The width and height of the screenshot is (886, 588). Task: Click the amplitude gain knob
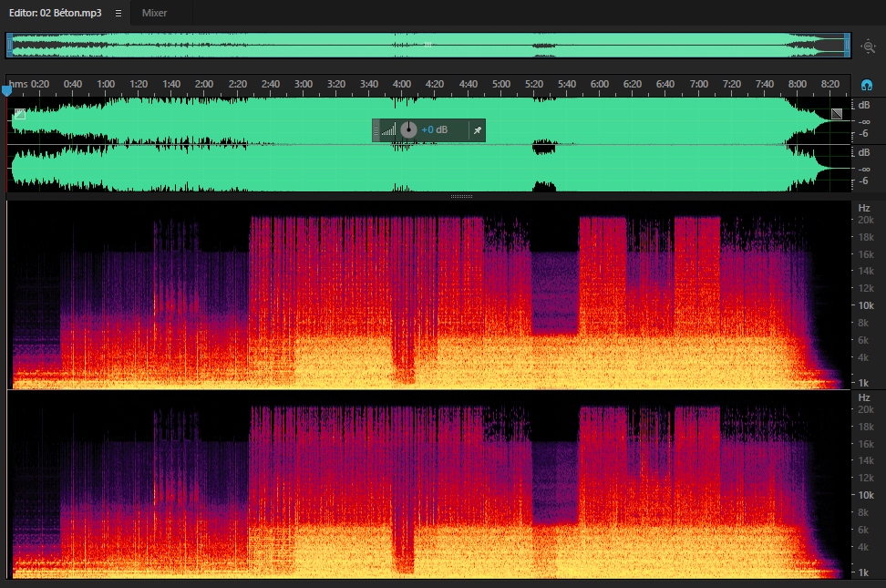408,130
